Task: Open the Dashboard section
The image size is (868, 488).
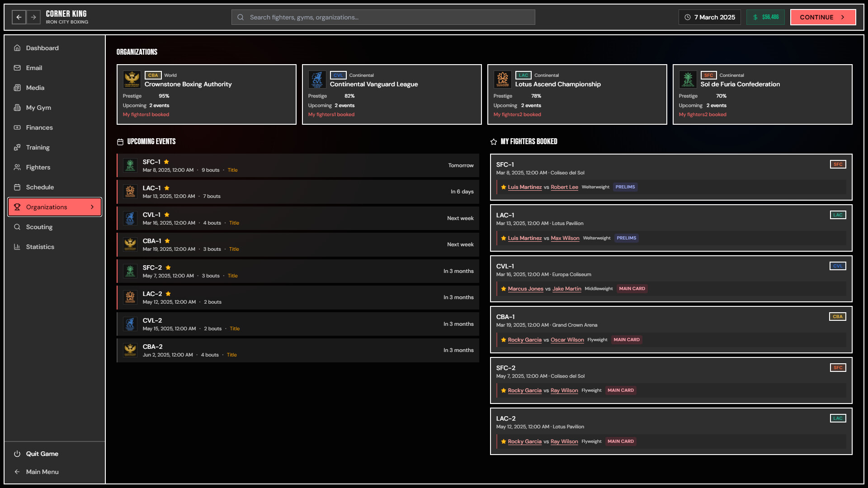Action: click(x=42, y=48)
